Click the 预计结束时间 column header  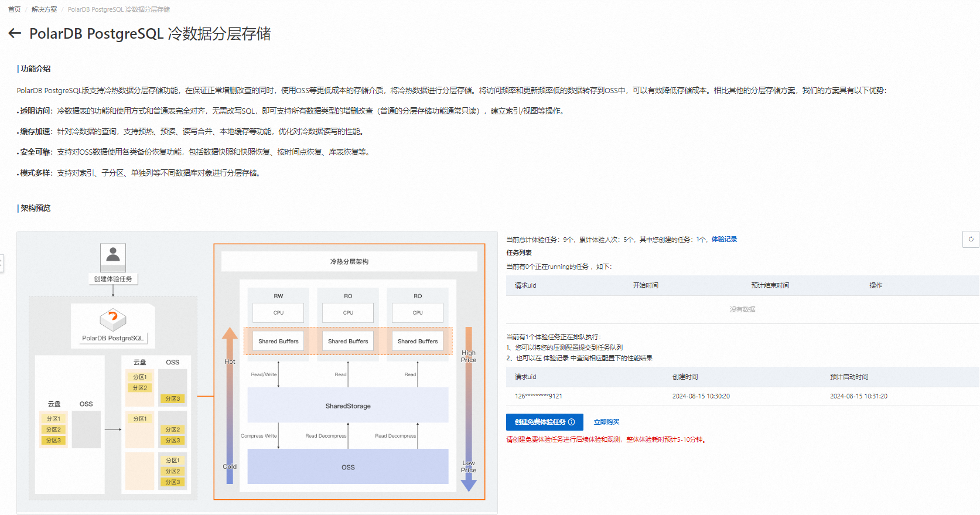pyautogui.click(x=770, y=285)
